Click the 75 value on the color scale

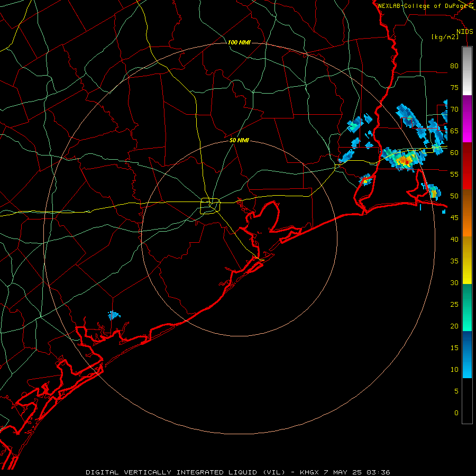pyautogui.click(x=454, y=87)
